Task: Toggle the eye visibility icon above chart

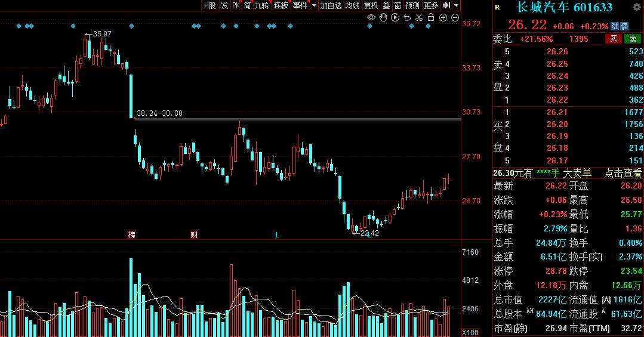Action: coord(371,17)
